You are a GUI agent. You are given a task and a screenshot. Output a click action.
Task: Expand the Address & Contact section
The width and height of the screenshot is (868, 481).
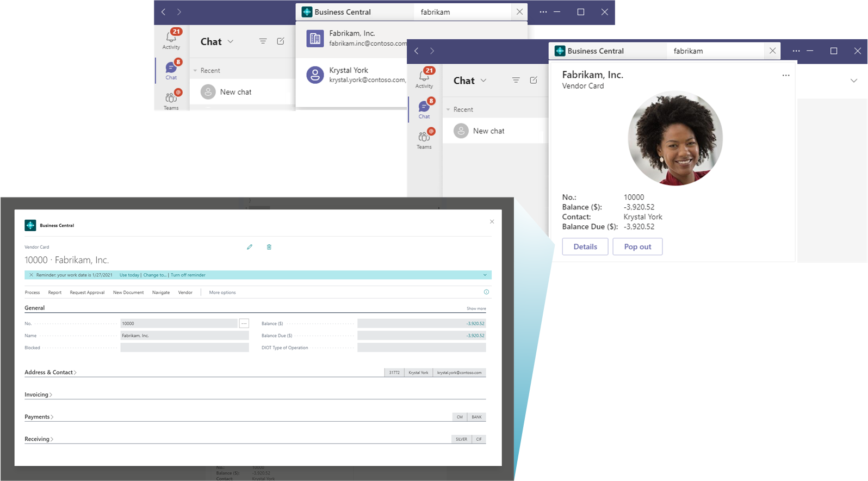tap(51, 372)
